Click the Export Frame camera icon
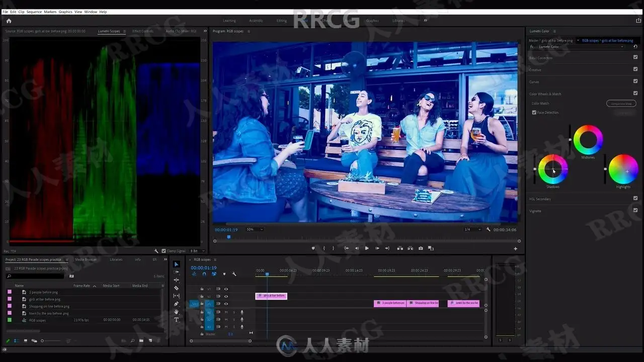Image resolution: width=644 pixels, height=362 pixels. click(421, 248)
